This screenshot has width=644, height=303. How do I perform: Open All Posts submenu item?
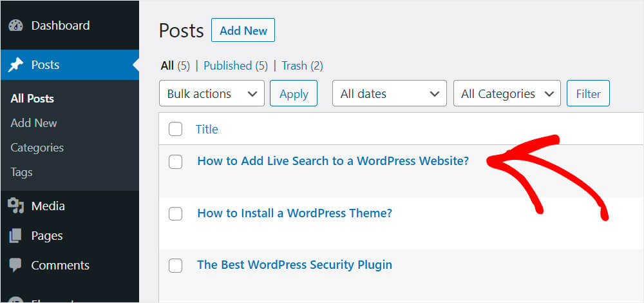(32, 99)
